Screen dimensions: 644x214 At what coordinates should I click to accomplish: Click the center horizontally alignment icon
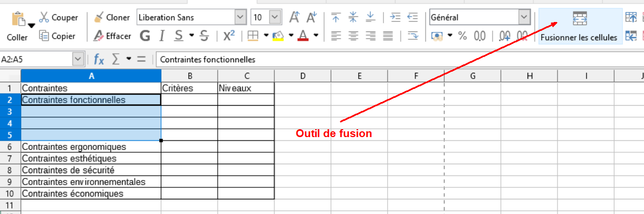click(353, 36)
